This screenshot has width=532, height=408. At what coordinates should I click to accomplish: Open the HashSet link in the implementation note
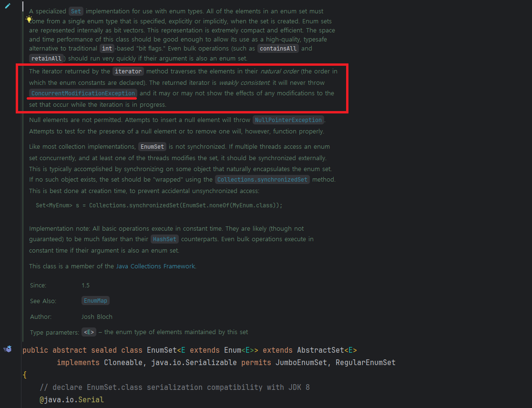point(164,239)
